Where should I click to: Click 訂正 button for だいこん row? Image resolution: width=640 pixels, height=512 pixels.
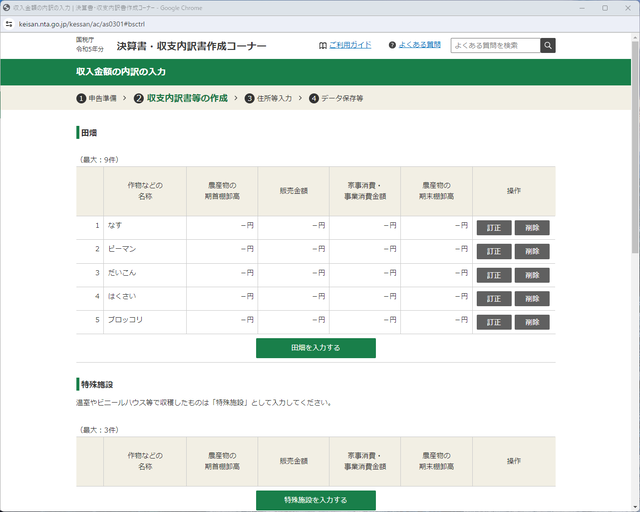click(494, 275)
